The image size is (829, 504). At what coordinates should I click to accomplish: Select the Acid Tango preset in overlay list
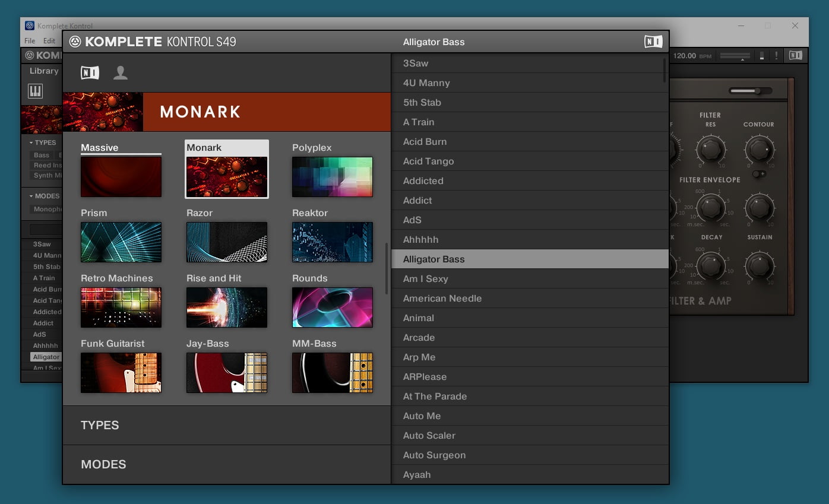click(x=530, y=161)
